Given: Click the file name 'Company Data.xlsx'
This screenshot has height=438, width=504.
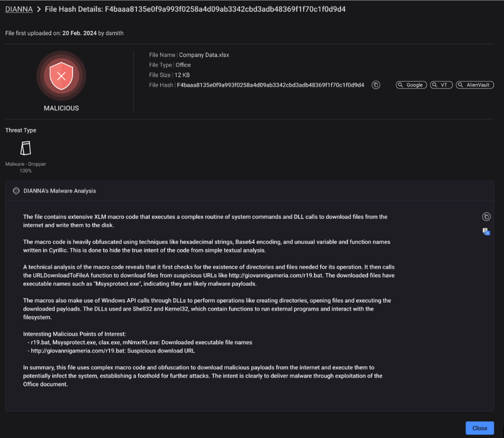Looking at the screenshot, I should [204, 55].
